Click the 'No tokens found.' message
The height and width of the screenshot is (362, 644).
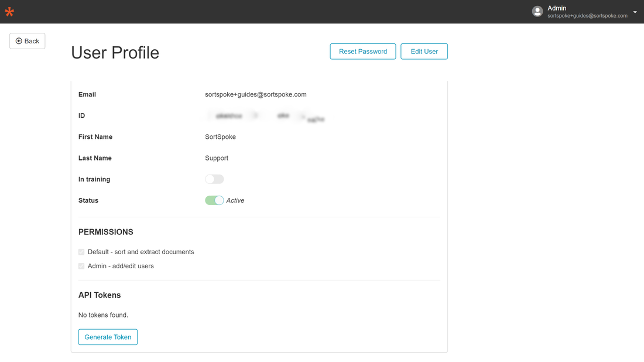coord(103,315)
